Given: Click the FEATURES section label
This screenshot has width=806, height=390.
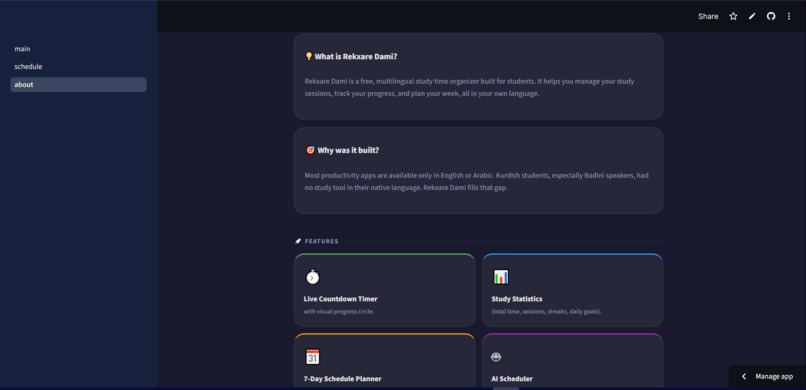Looking at the screenshot, I should click(322, 241).
